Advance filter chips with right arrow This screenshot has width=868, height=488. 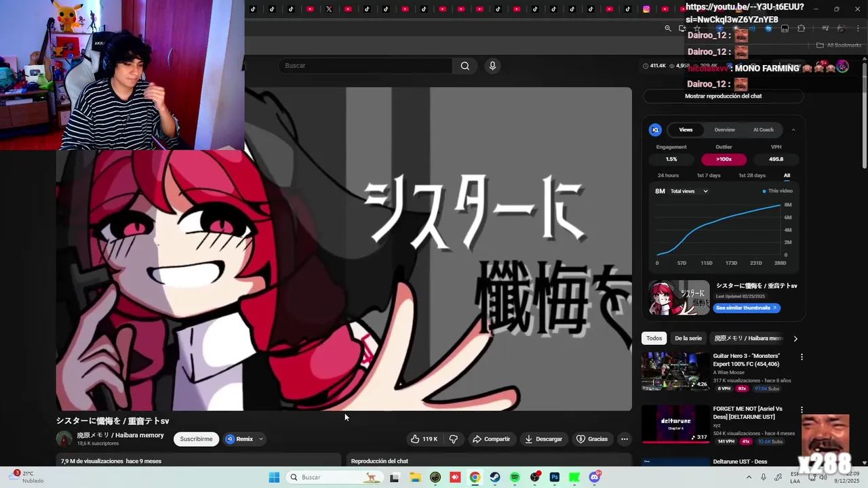pyautogui.click(x=795, y=338)
